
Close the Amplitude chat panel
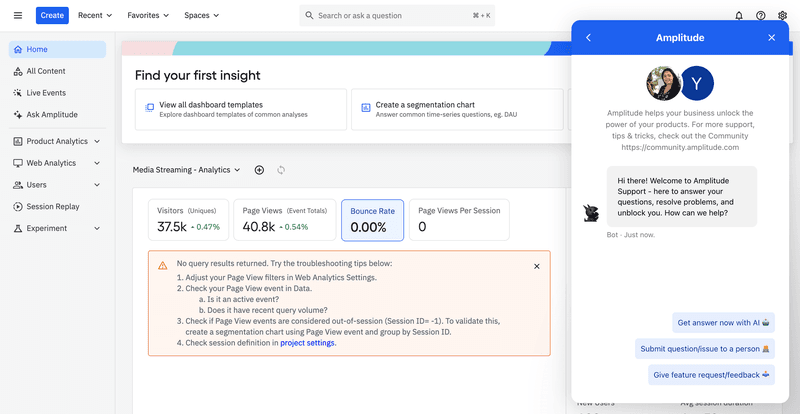point(771,38)
